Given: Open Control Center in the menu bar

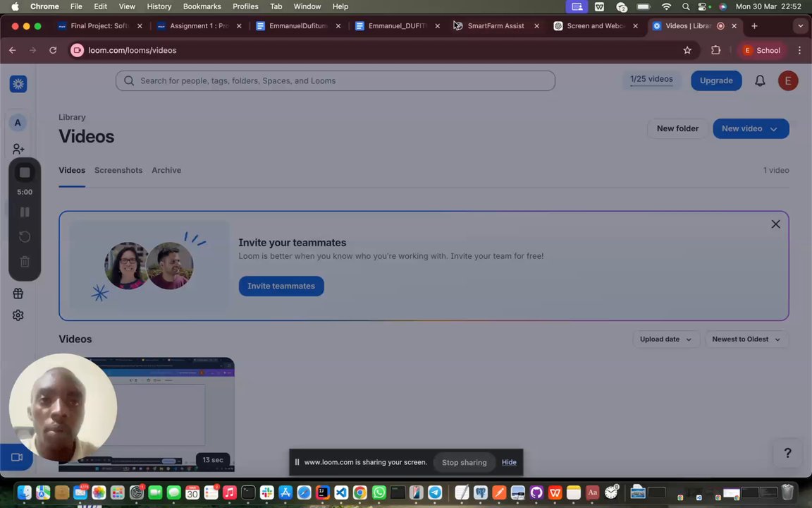Looking at the screenshot, I should click(703, 6).
